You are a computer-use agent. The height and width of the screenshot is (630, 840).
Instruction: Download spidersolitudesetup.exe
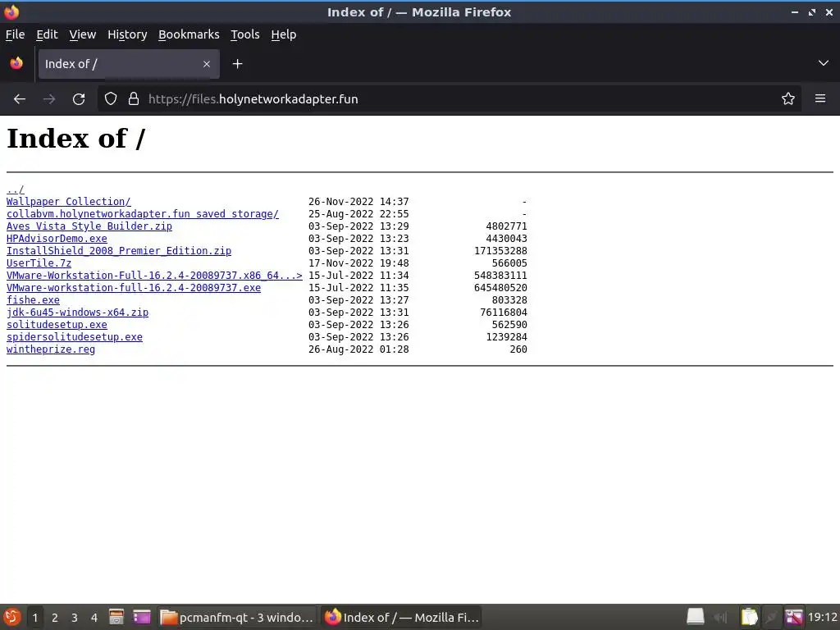click(x=75, y=337)
